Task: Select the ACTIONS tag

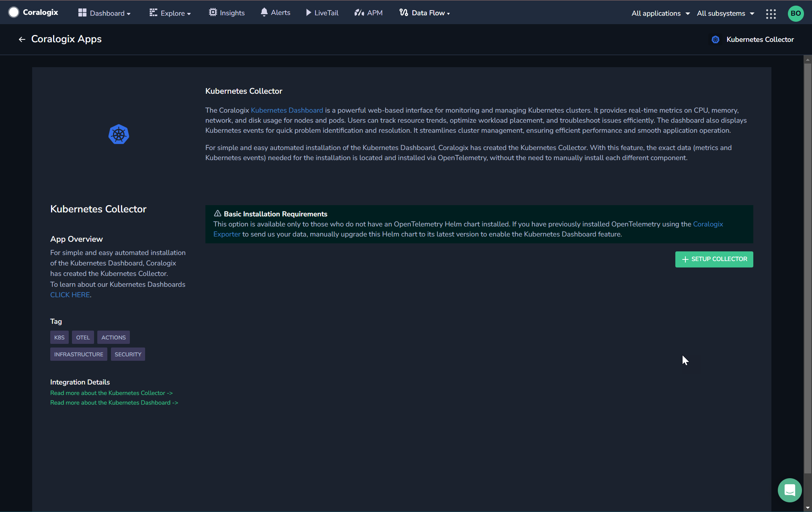Action: pyautogui.click(x=113, y=337)
